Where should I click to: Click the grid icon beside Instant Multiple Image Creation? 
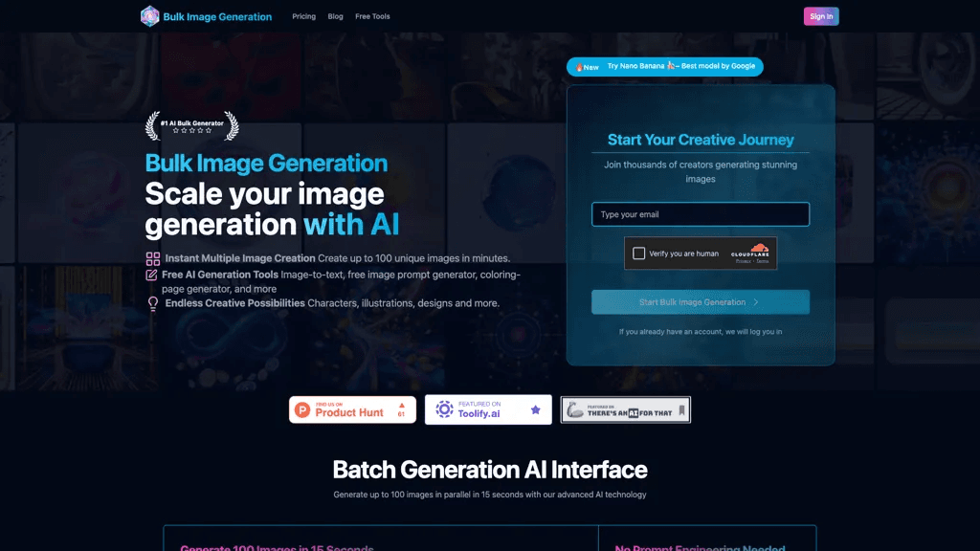coord(153,258)
